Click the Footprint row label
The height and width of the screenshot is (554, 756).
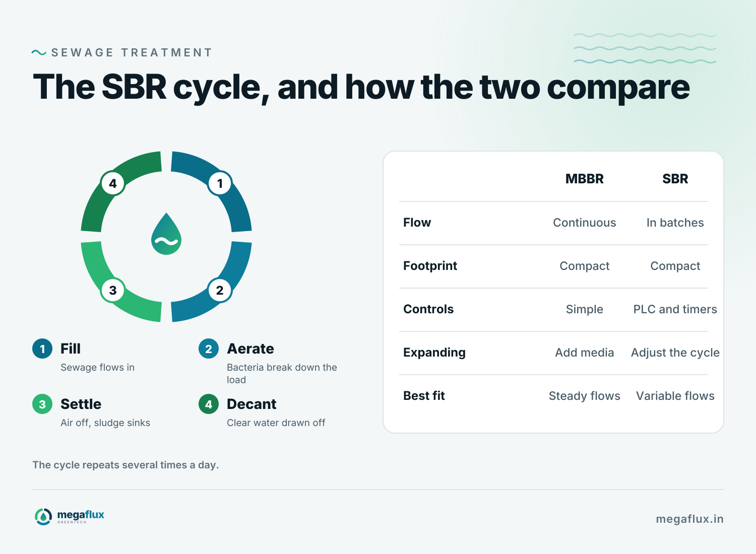point(430,266)
